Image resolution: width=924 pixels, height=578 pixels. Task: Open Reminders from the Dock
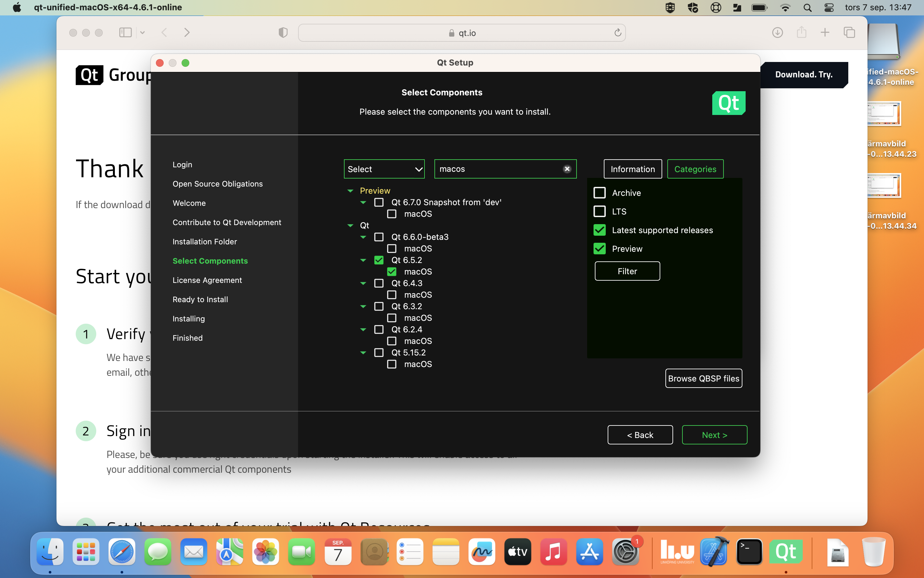(410, 551)
